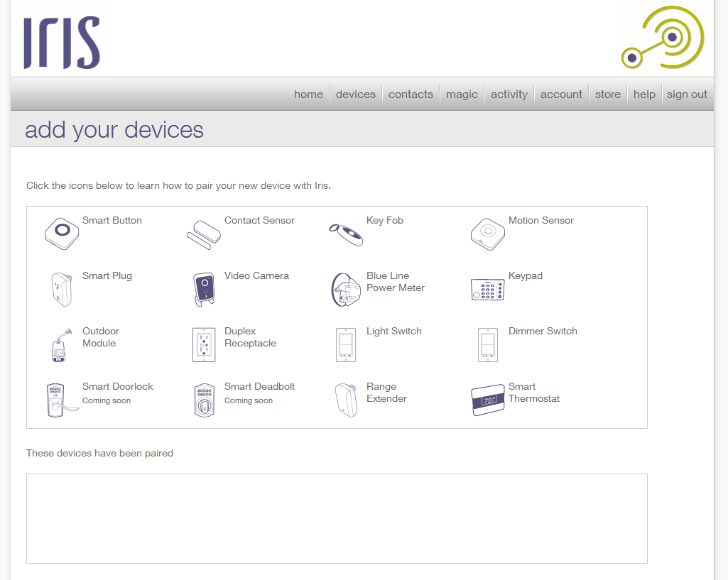Viewport: 728px width, 580px height.
Task: Click the Light Switch text label
Action: [x=393, y=332]
